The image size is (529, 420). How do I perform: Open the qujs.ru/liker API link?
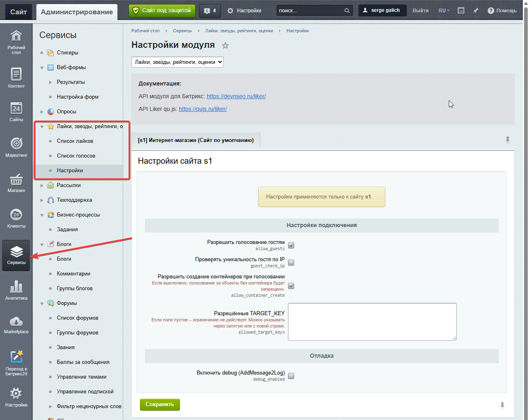point(203,109)
